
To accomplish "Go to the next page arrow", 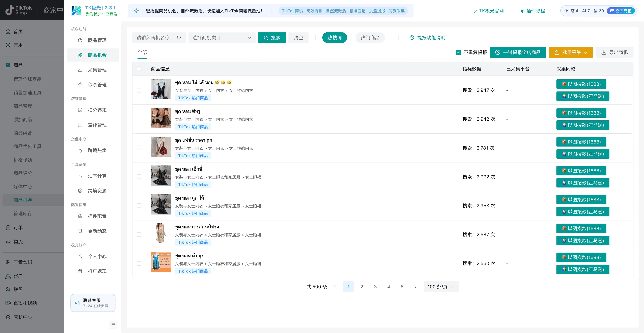I will pos(416,287).
